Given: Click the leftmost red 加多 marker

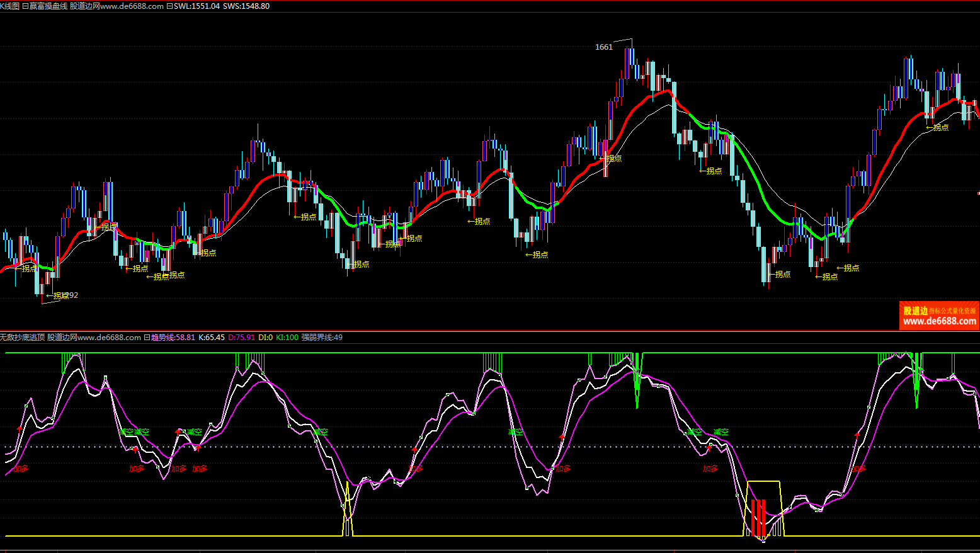Looking at the screenshot, I should tap(21, 469).
